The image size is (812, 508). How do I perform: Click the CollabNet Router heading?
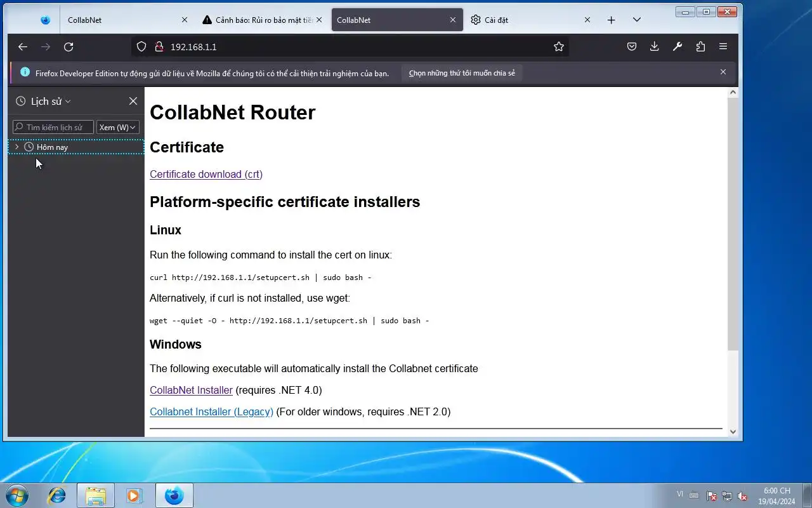[x=232, y=112]
